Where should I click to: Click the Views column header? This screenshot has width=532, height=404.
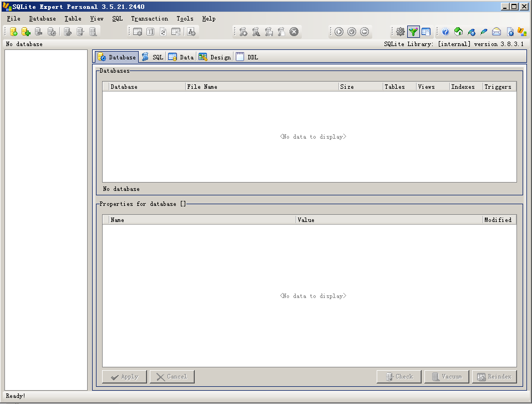[433, 87]
